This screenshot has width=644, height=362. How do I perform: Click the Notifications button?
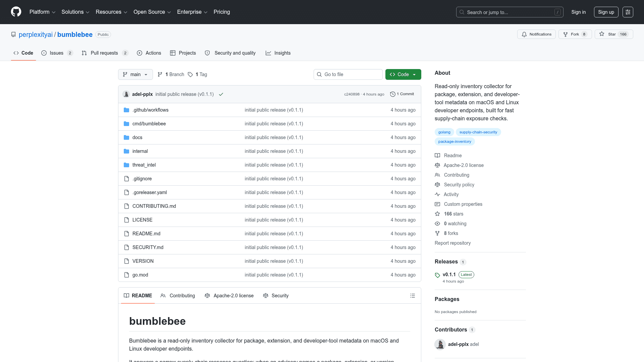point(536,34)
